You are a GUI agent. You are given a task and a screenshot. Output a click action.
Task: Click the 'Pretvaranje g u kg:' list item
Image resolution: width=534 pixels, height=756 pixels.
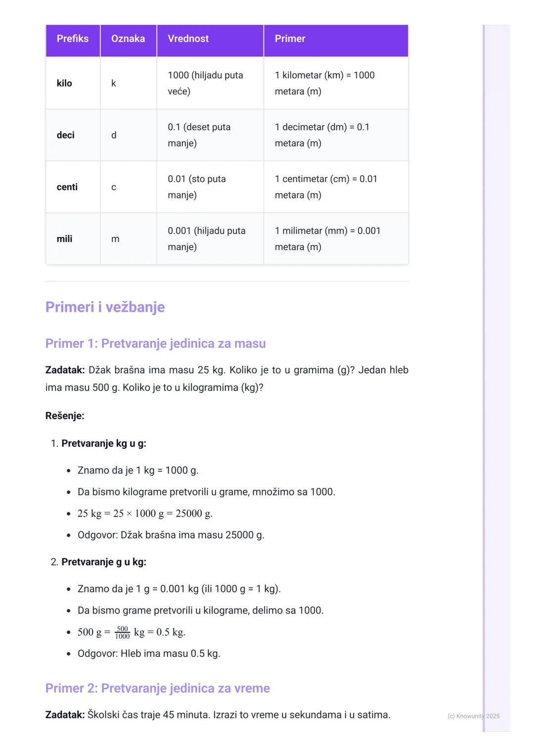click(x=103, y=562)
